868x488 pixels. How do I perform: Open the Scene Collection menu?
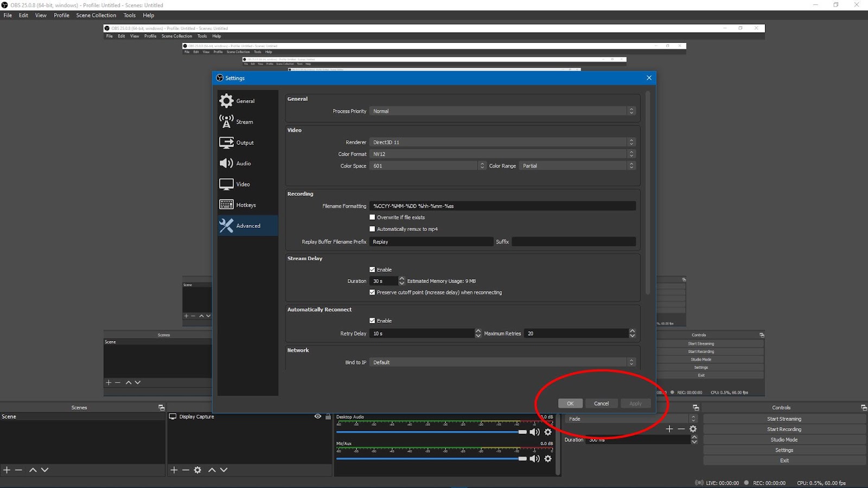[96, 15]
